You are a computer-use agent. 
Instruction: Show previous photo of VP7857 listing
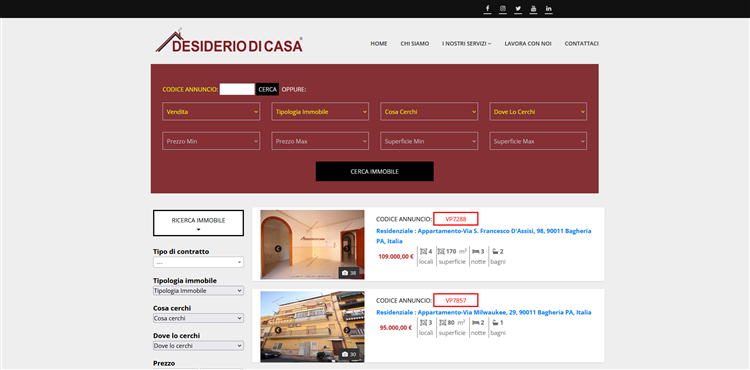point(278,330)
